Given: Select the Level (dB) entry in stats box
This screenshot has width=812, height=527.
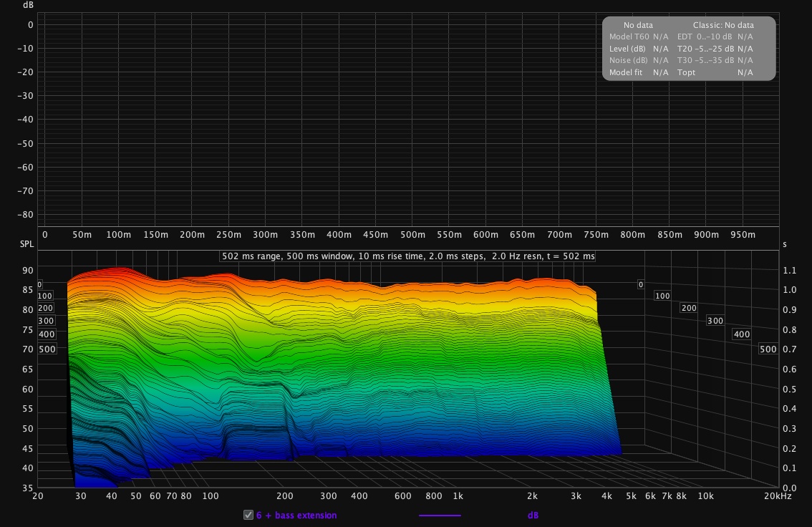Looking at the screenshot, I should tap(629, 49).
